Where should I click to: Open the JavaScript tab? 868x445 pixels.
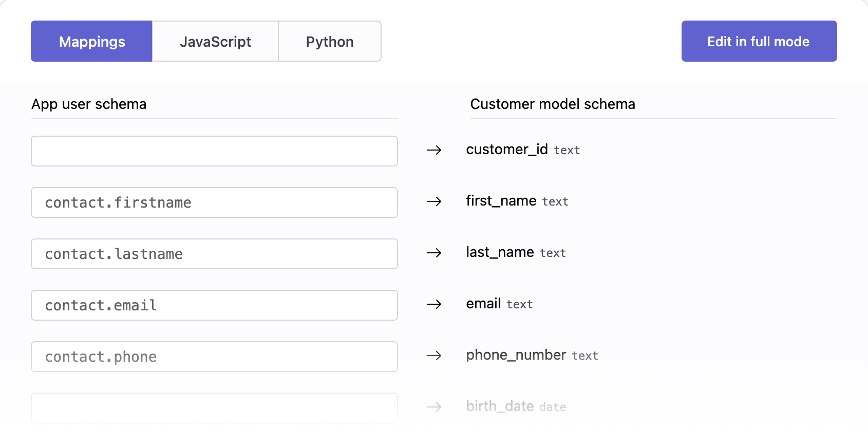coord(215,42)
